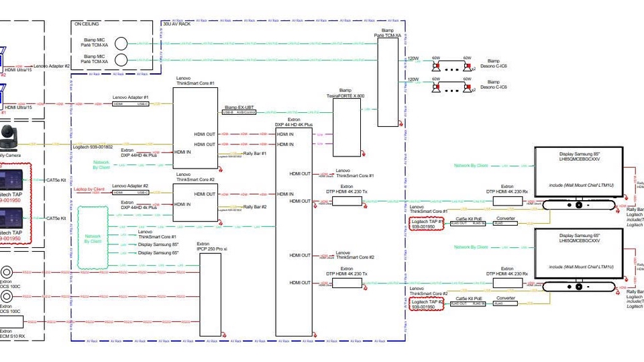Click the 'ON CEILING' label
The width and height of the screenshot is (644, 362).
pos(87,24)
